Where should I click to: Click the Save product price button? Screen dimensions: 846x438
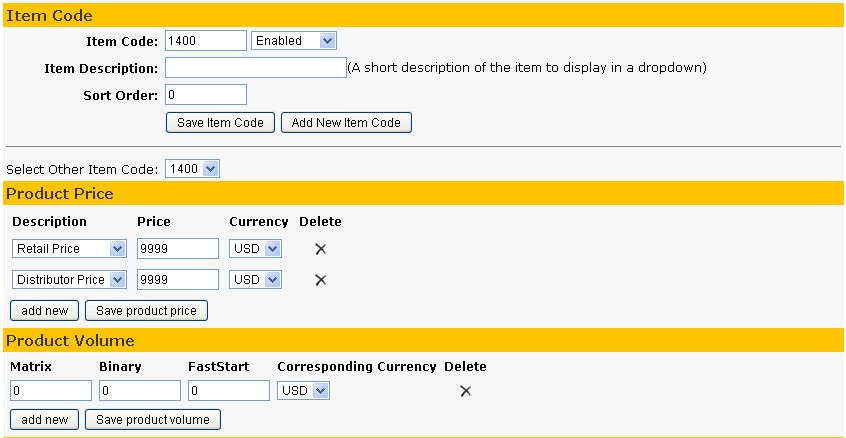click(x=146, y=311)
